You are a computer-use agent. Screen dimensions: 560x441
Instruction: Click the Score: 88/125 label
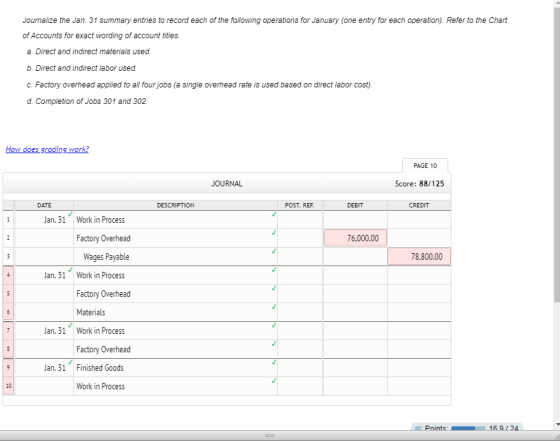419,184
